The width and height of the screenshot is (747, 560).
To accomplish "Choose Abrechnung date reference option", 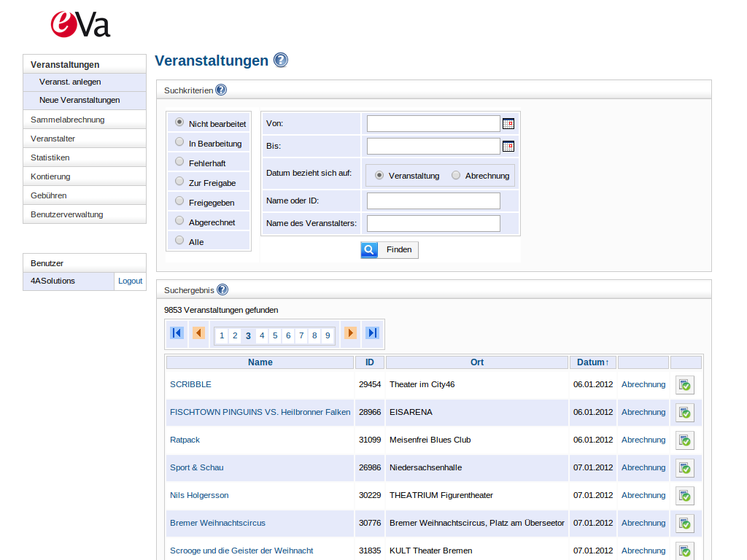I will click(456, 175).
